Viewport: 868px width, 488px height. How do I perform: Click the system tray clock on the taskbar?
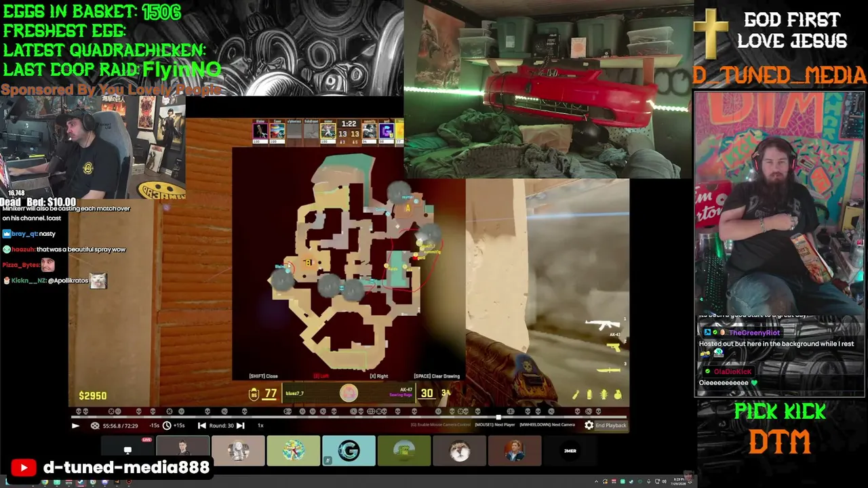click(679, 482)
